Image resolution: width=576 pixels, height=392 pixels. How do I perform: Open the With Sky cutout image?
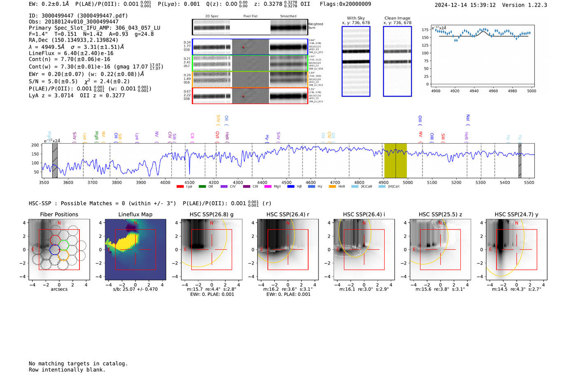(356, 61)
